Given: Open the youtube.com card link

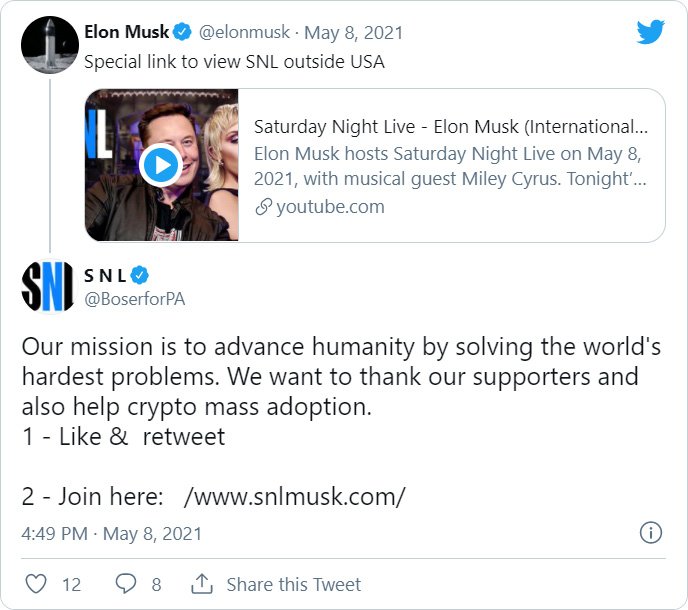Looking at the screenshot, I should pyautogui.click(x=330, y=207).
